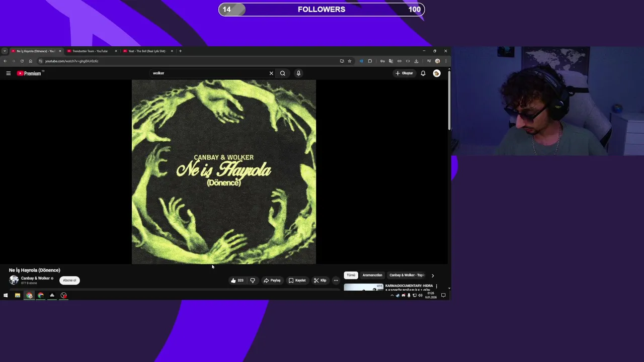
Task: Open taskbar volume speaker icon
Action: 420,296
